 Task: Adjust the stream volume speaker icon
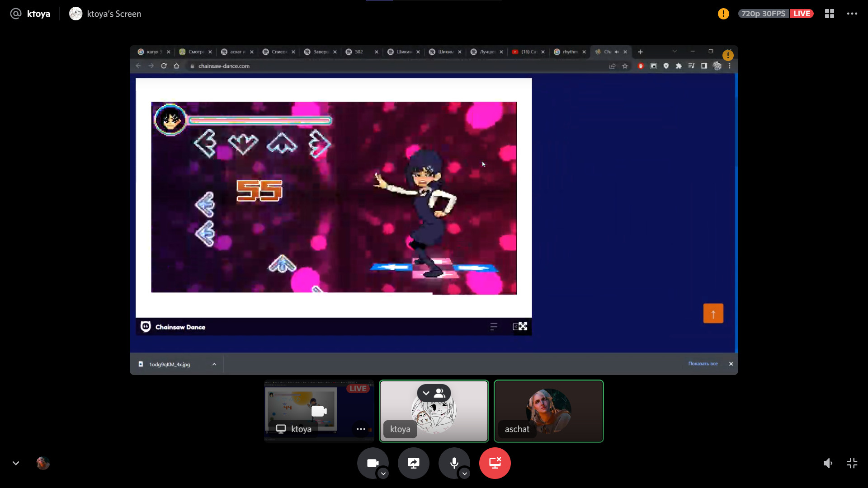point(828,463)
